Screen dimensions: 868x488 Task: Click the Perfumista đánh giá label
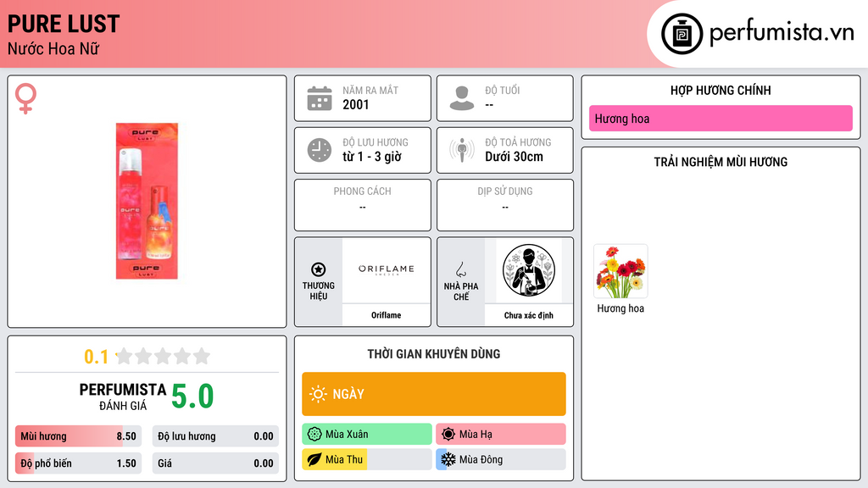(122, 396)
